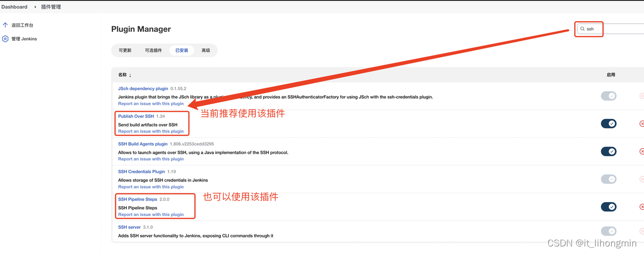Open JSch dependency plugin link
The height and width of the screenshot is (253, 644).
(x=143, y=89)
